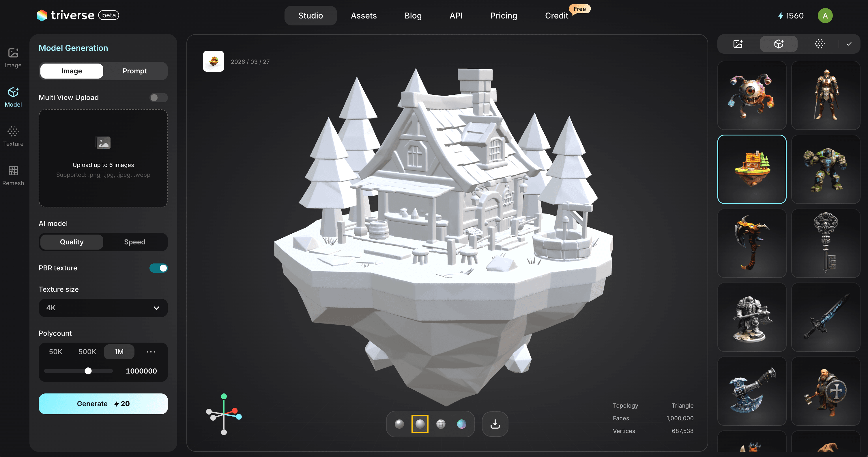
Task: Select the highlighted solid clay view mode
Action: coord(420,424)
